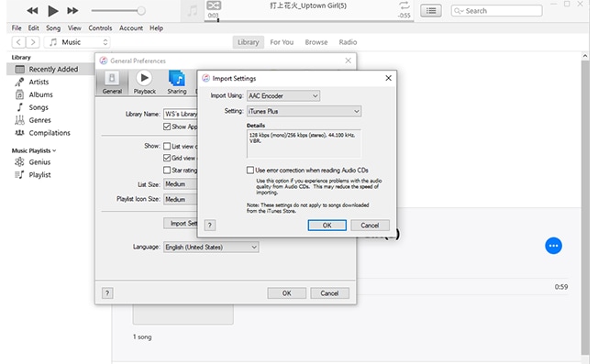
Task: Open the Playlist Icon Size dropdown
Action: point(181,199)
